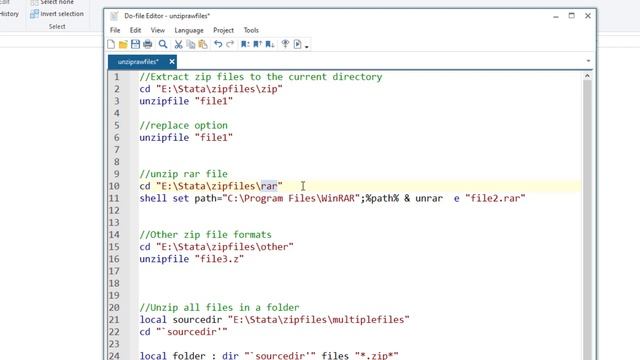The width and height of the screenshot is (640, 360).
Task: Jump to the previous bookmark
Action: click(257, 44)
